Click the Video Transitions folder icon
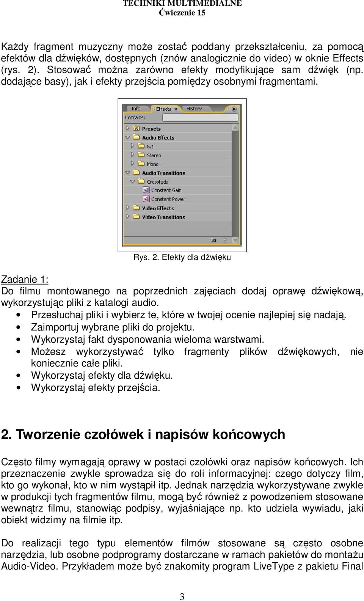Screen dimensions: 364x601 point(136,217)
